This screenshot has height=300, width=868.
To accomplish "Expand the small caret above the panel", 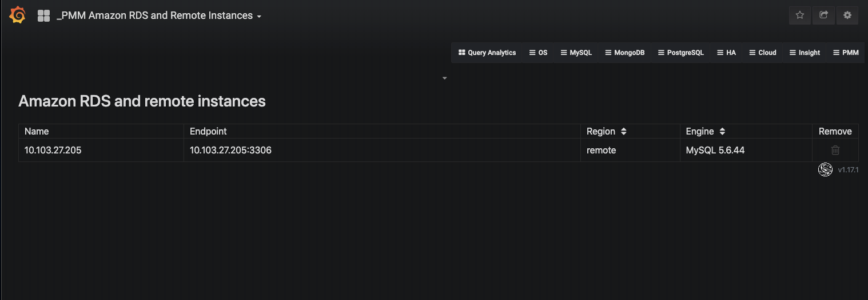I will 445,78.
